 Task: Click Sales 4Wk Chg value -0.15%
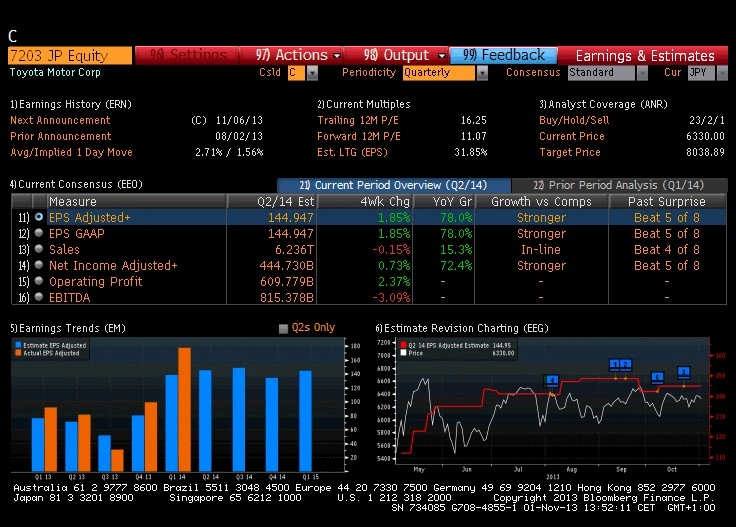click(x=391, y=250)
